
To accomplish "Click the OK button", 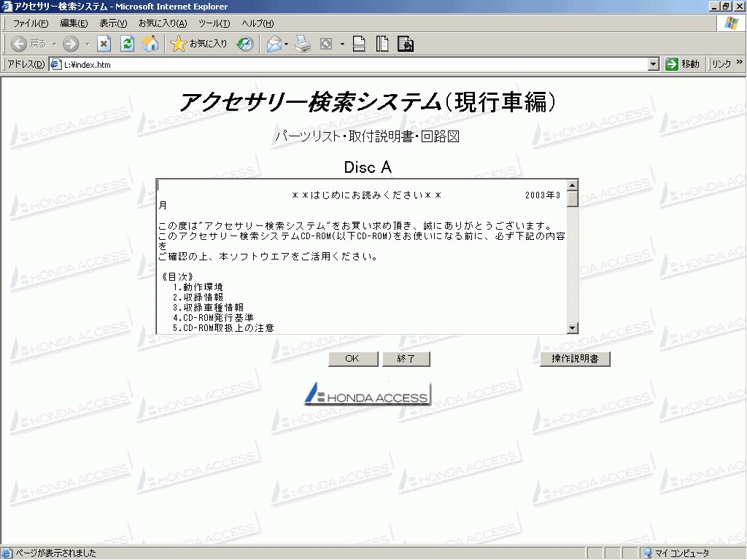I will pyautogui.click(x=353, y=359).
